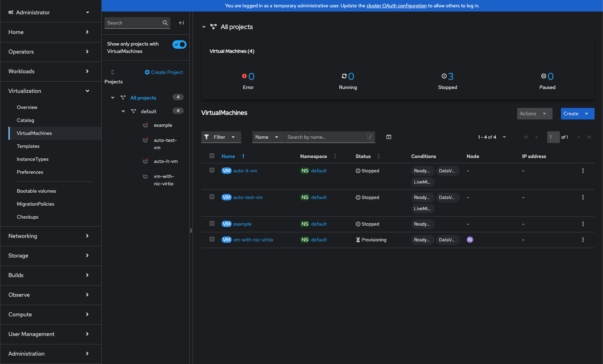
Task: Open kebab menu for auto-it-vm row
Action: click(583, 171)
